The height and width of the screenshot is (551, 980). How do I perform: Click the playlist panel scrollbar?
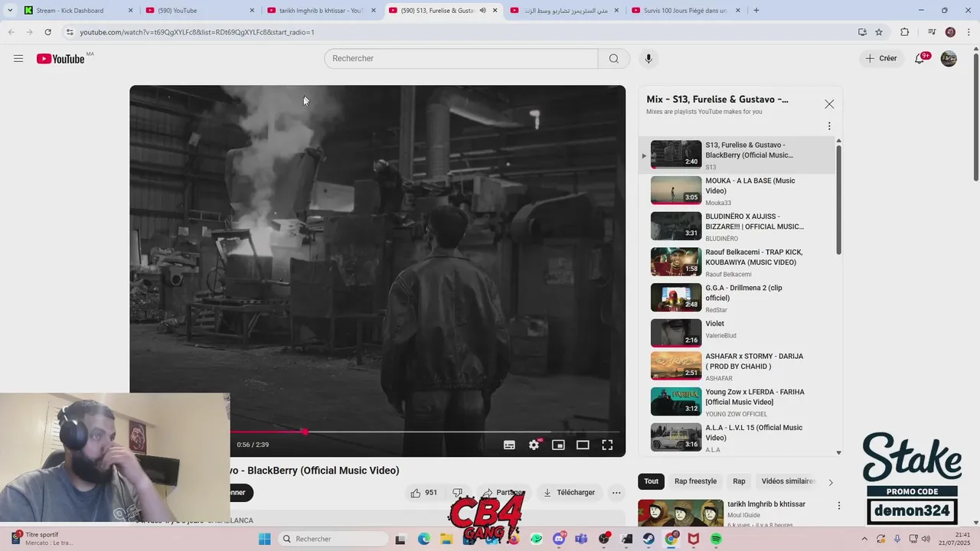[838, 199]
